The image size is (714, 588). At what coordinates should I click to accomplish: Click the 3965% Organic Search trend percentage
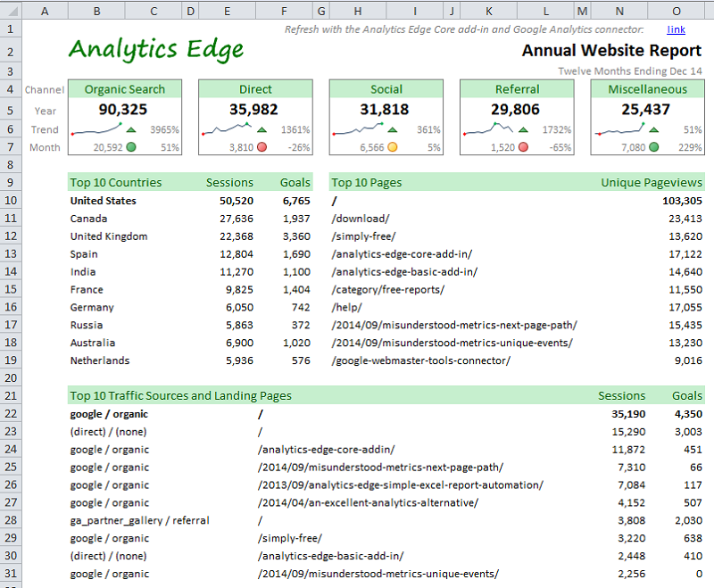pos(165,129)
